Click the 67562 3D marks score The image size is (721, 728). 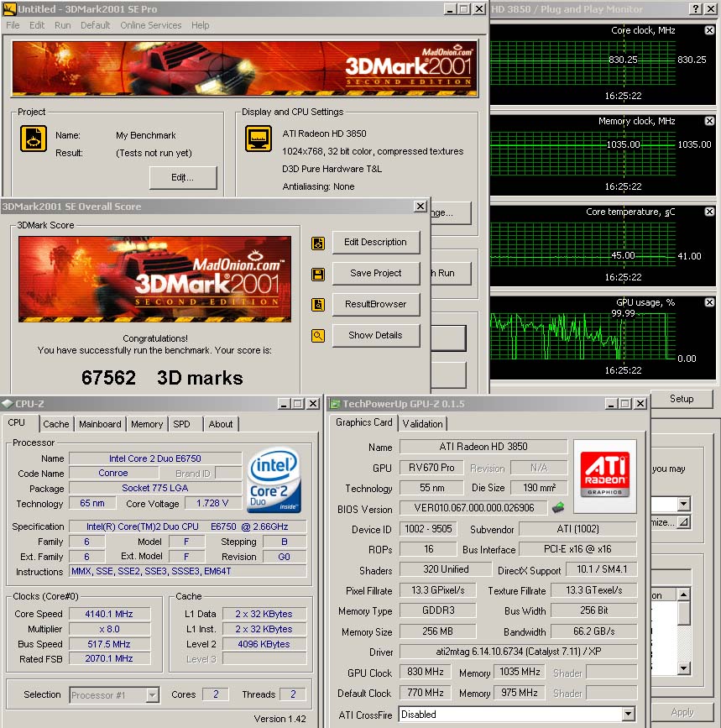tap(162, 378)
